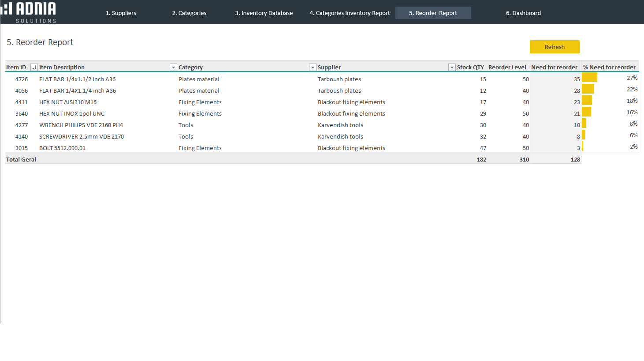Open 4. Categories Inventory Report tab

pos(350,13)
